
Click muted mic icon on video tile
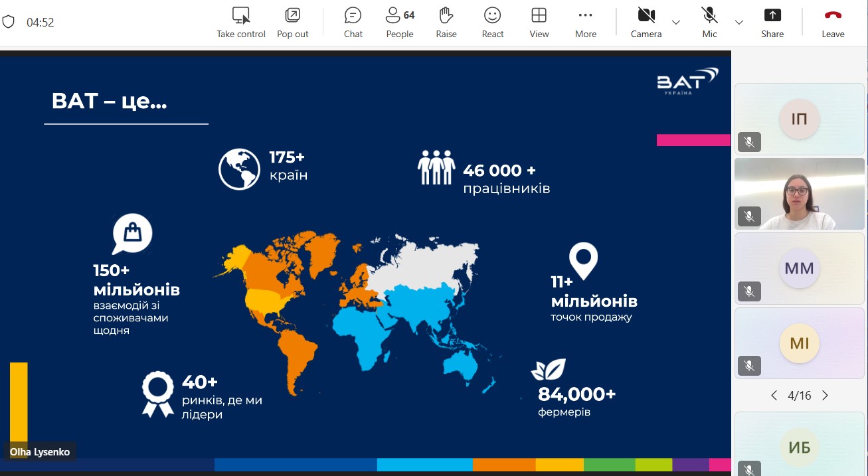pyautogui.click(x=749, y=216)
